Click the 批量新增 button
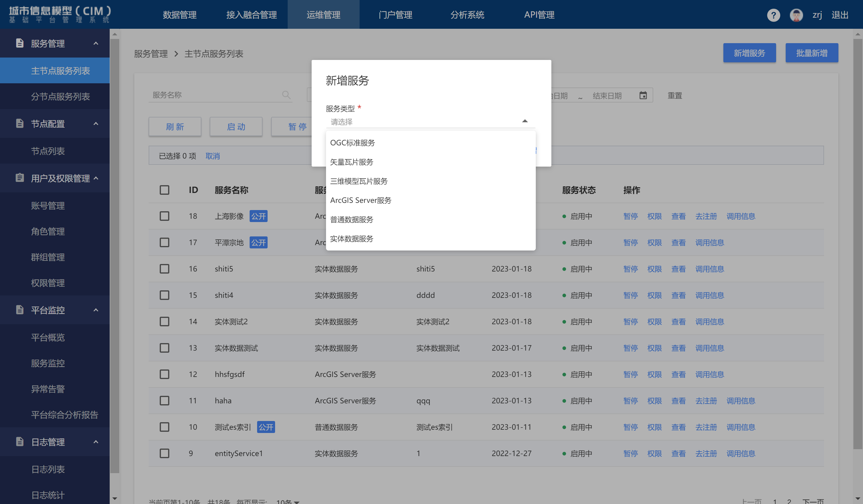The image size is (863, 504). tap(812, 53)
